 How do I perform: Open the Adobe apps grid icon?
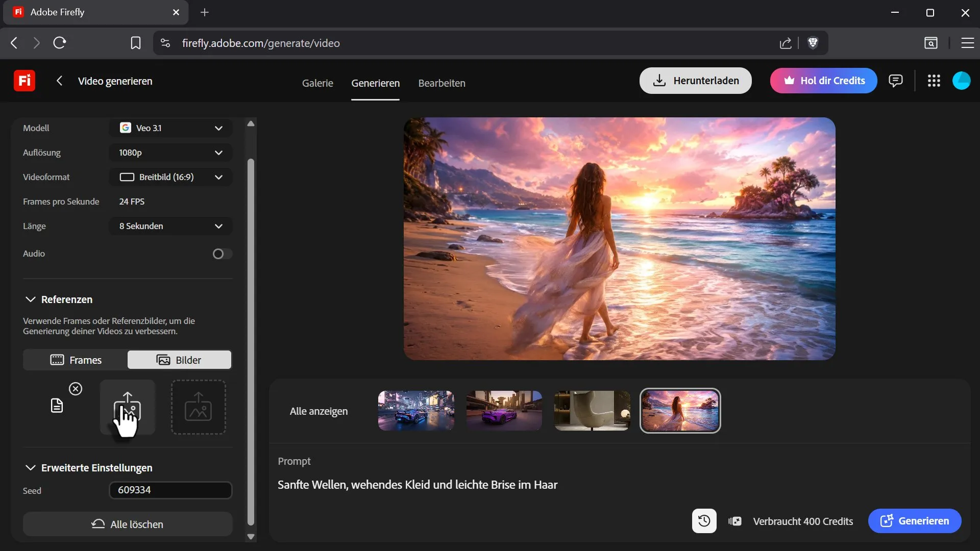click(934, 81)
